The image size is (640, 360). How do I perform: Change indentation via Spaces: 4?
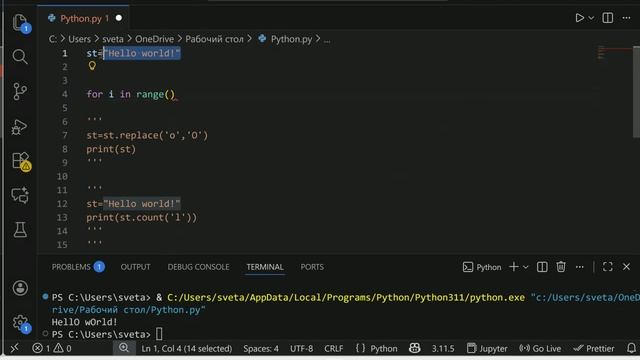coord(261,349)
